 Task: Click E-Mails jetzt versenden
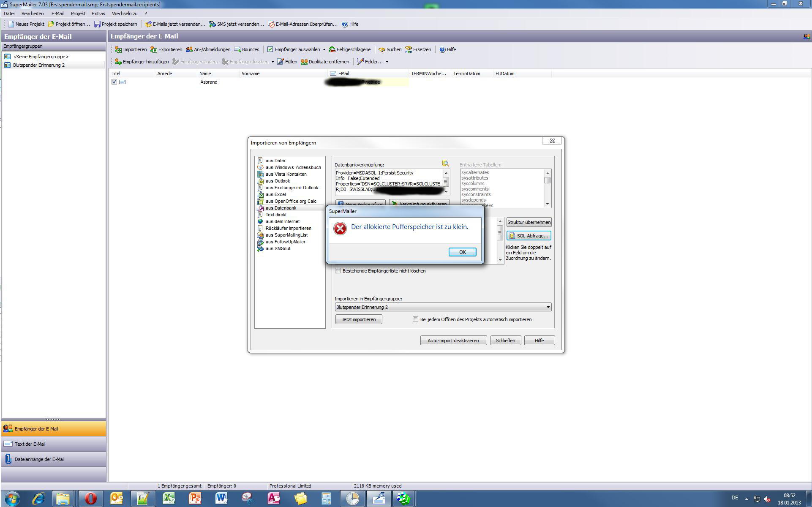coord(175,24)
